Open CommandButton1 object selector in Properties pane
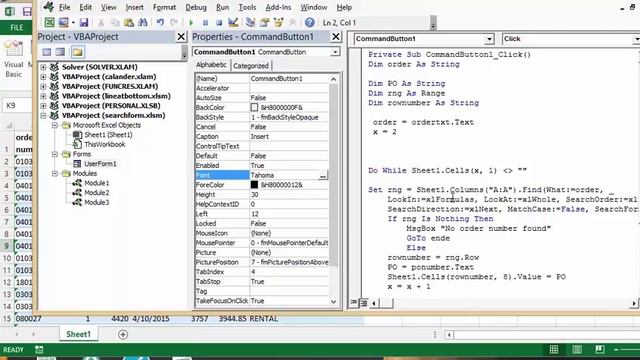 point(335,52)
